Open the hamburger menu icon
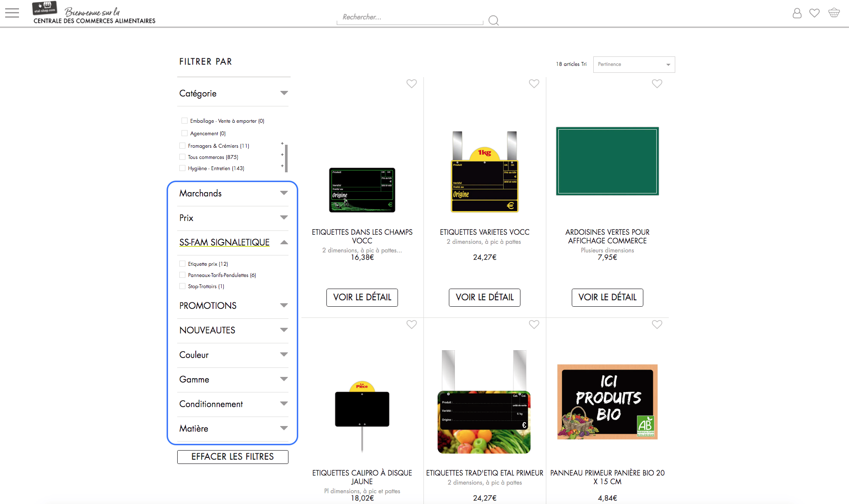This screenshot has height=504, width=849. pos(12,13)
